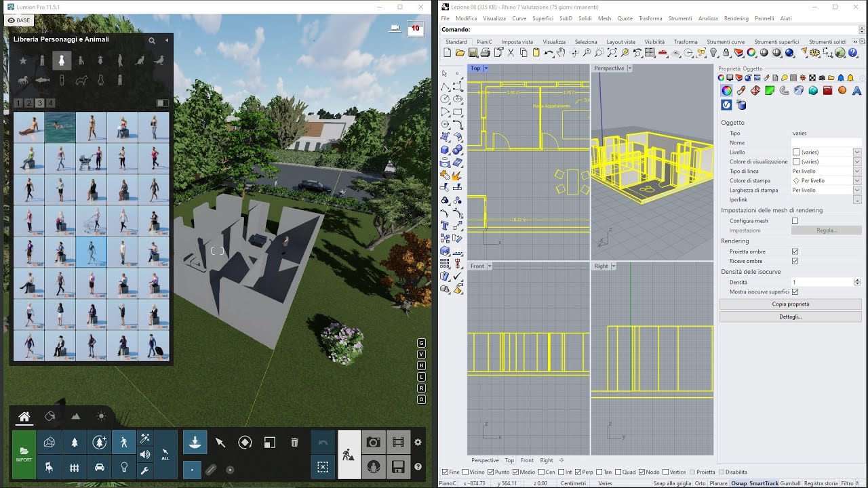Open Lumion settings gear
This screenshot has width=868, height=488.
coord(418,442)
